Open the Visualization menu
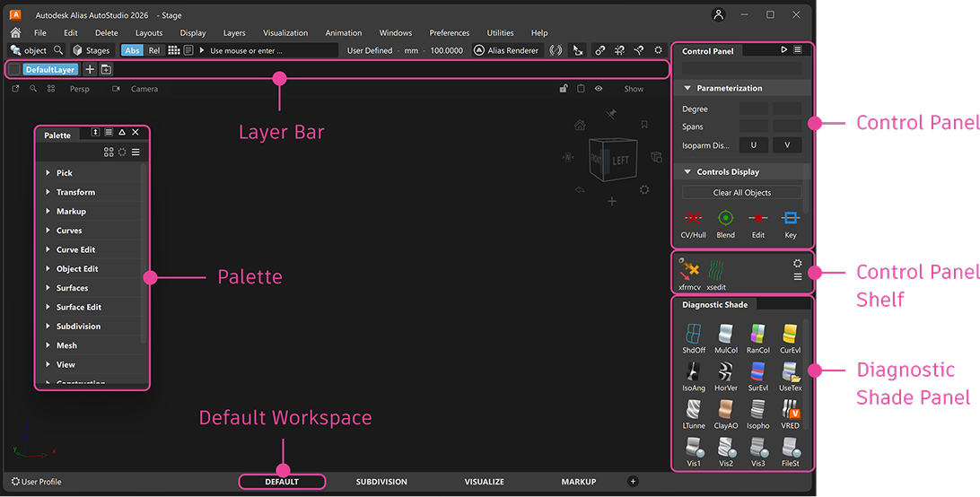Screen dimensions: 980x497 pyautogui.click(x=285, y=32)
